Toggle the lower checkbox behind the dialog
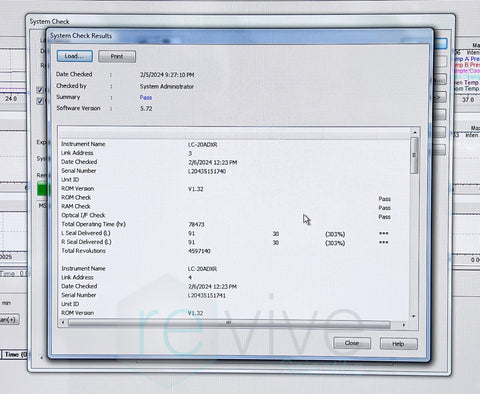This screenshot has width=480, height=394. coord(40,101)
